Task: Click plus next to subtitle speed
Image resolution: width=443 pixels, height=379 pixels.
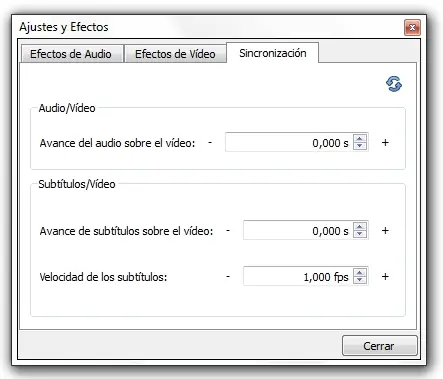Action: pyautogui.click(x=385, y=276)
